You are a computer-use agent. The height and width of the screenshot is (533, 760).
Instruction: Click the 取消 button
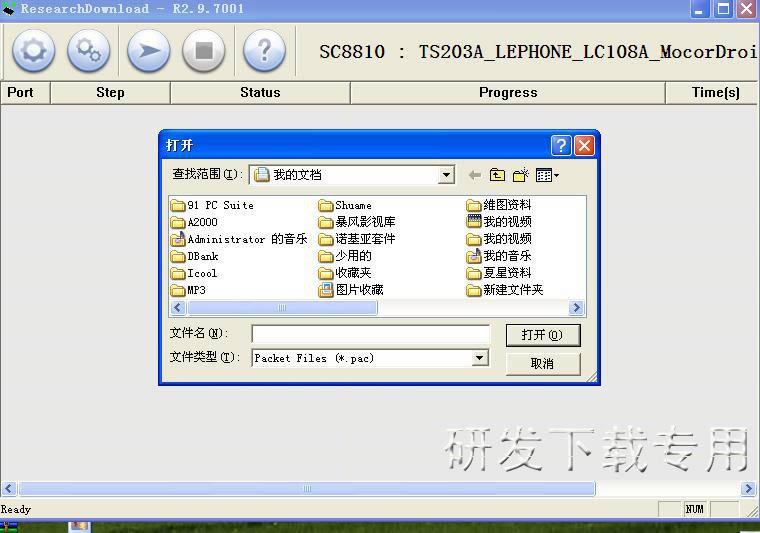pos(542,363)
